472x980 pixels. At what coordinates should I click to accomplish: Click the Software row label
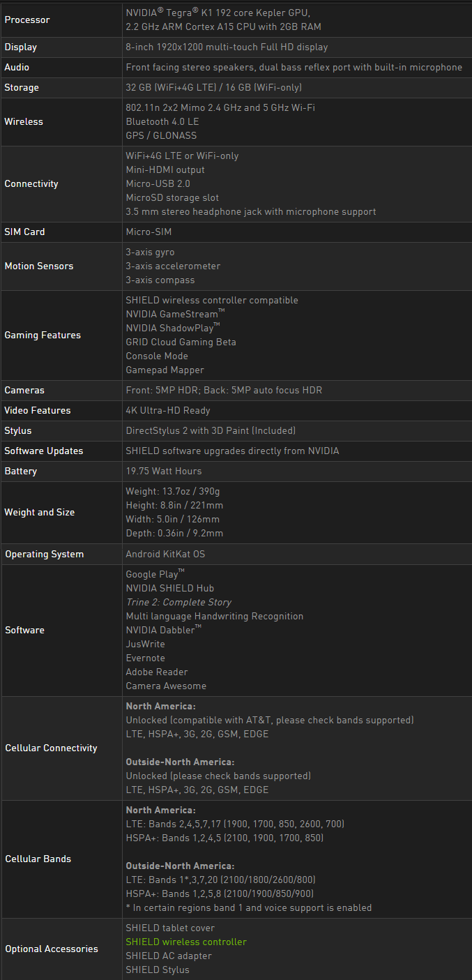coord(25,630)
